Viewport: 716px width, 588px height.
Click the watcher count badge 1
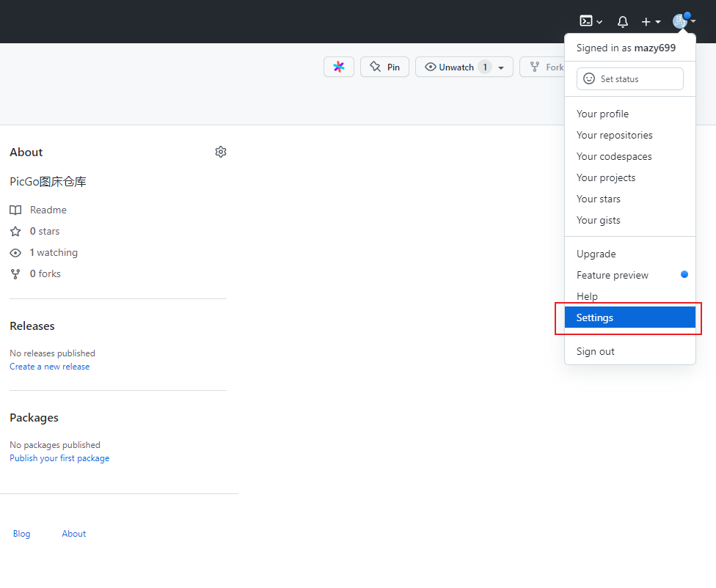[x=485, y=67]
